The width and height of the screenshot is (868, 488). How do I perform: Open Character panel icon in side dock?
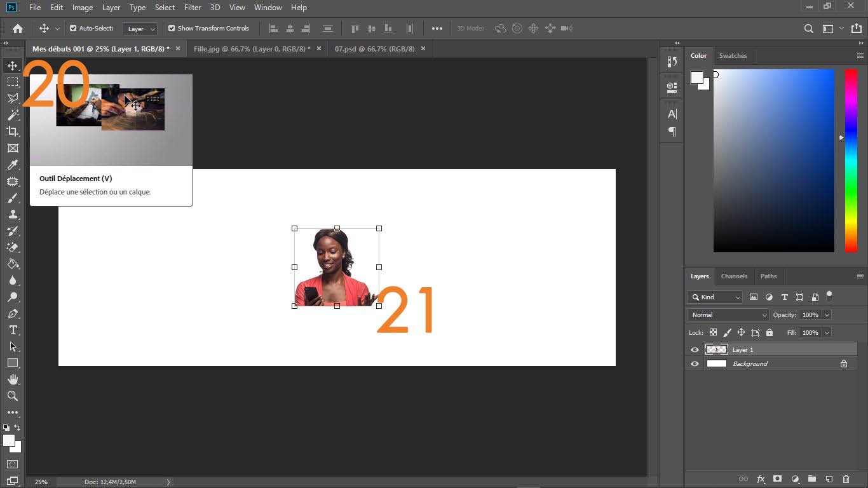click(x=672, y=114)
